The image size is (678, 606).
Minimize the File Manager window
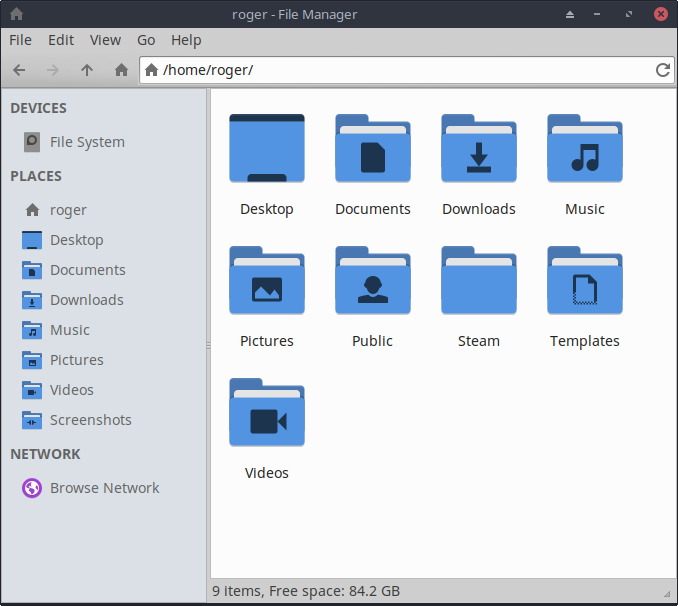597,14
